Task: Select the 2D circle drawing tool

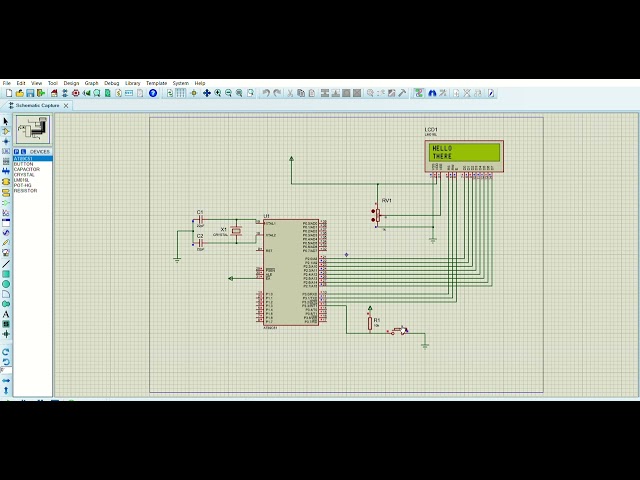Action: (x=6, y=284)
